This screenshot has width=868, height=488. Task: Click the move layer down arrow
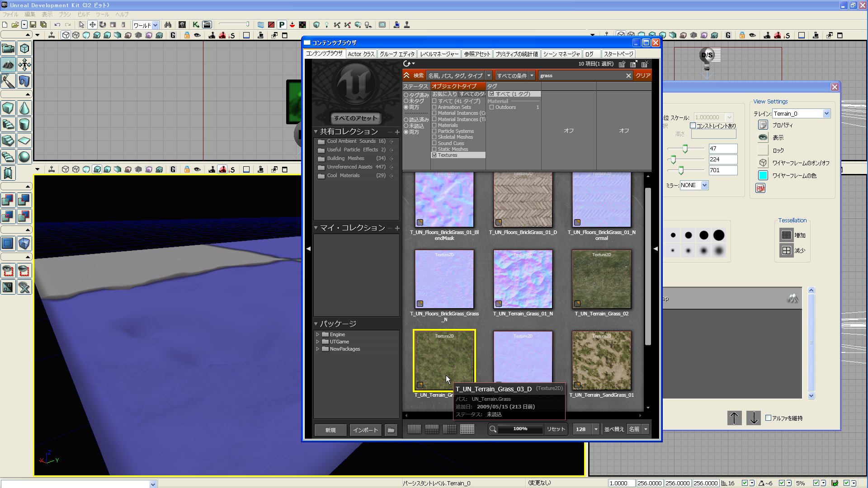(754, 418)
